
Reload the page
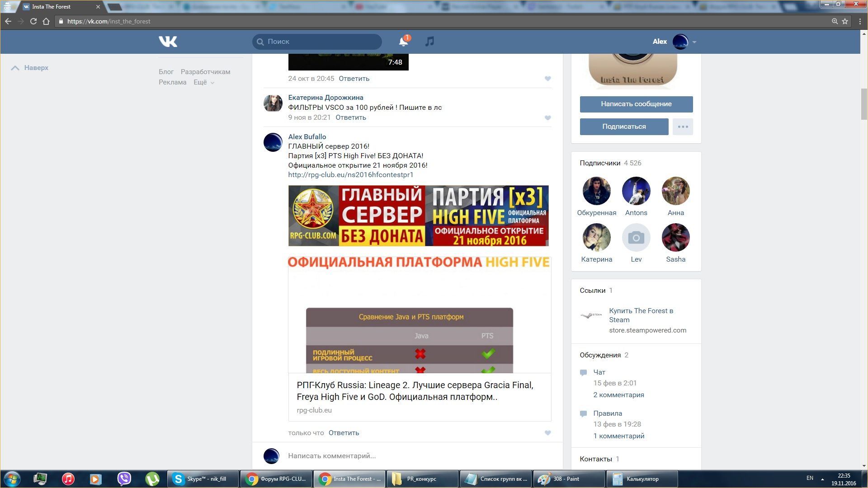(33, 21)
